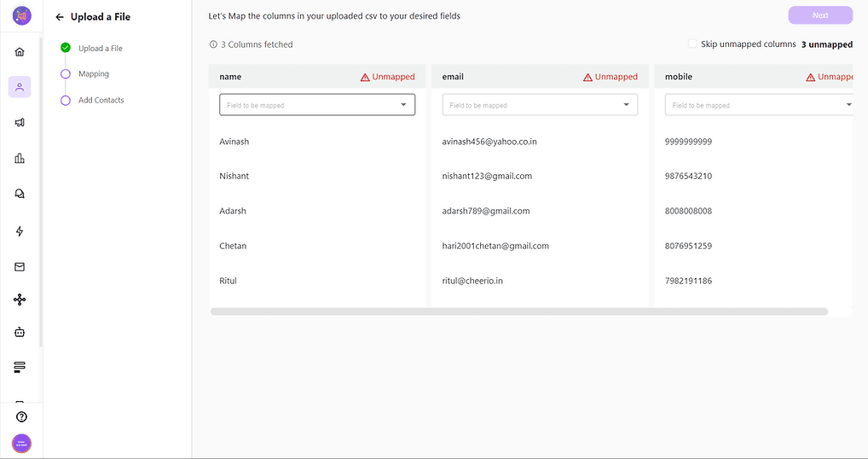
Task: Click mobile number 8008008008
Action: tap(689, 211)
